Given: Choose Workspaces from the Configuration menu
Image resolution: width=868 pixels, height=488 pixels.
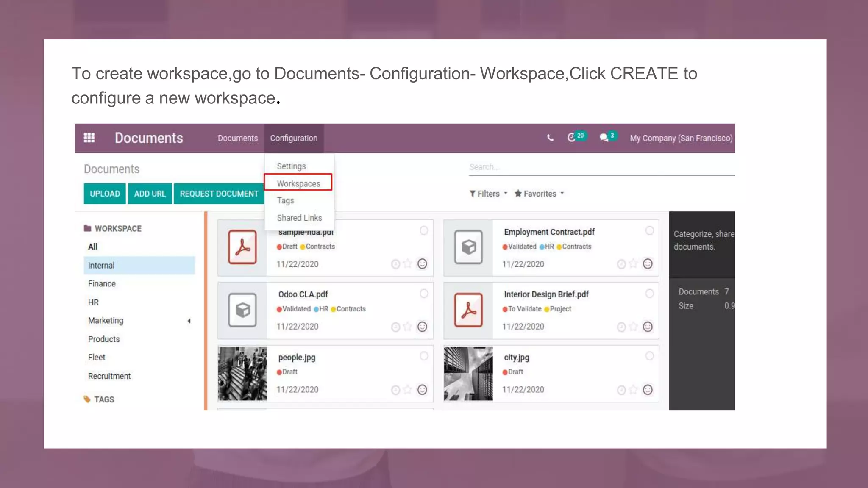Looking at the screenshot, I should (298, 183).
